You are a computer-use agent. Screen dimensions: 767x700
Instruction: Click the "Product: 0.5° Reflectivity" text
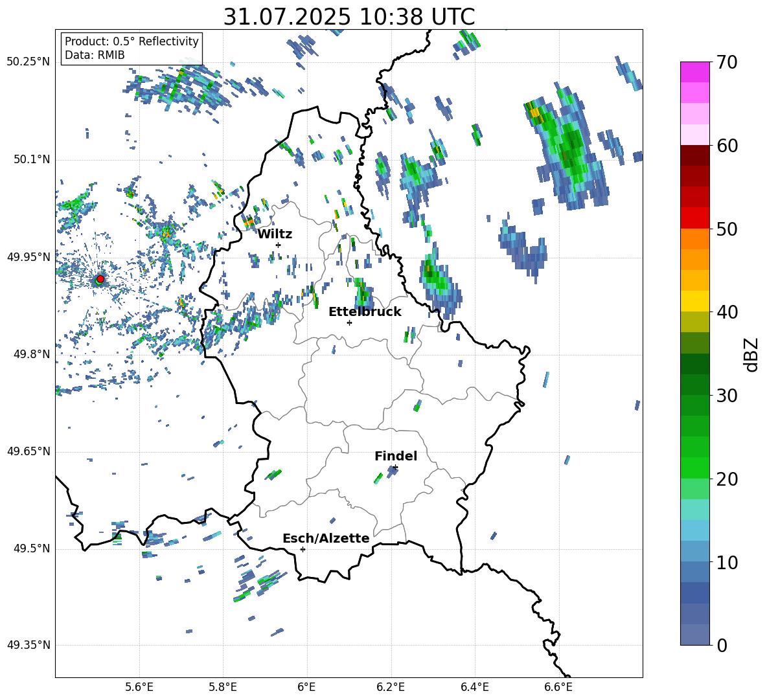point(132,41)
